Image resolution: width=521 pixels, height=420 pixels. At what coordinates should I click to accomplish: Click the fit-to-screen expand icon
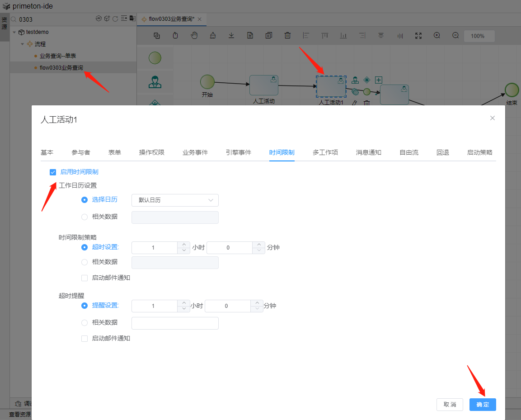click(x=418, y=36)
